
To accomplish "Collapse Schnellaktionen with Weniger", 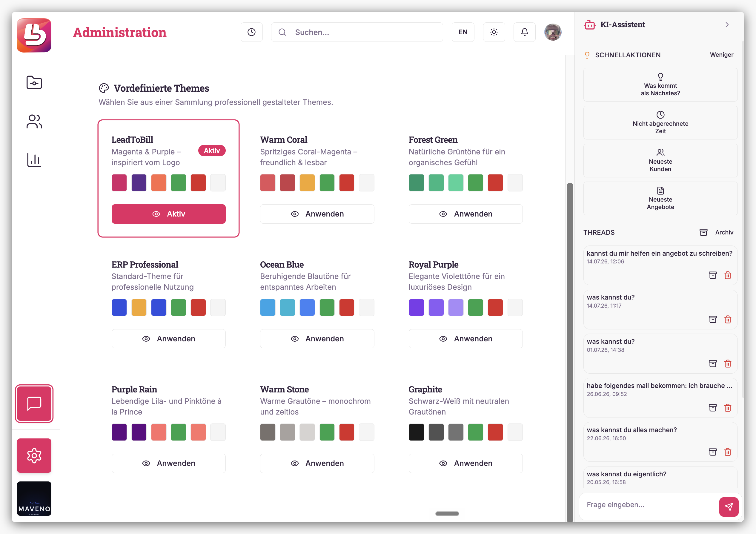I will click(x=721, y=55).
